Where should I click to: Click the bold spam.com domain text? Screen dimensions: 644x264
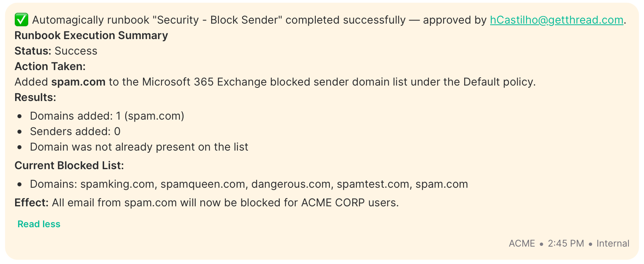pyautogui.click(x=78, y=82)
